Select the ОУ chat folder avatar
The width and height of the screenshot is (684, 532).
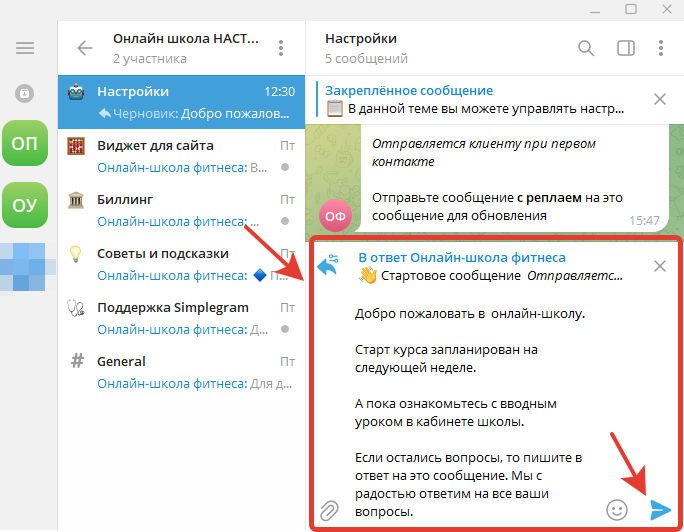coord(25,206)
